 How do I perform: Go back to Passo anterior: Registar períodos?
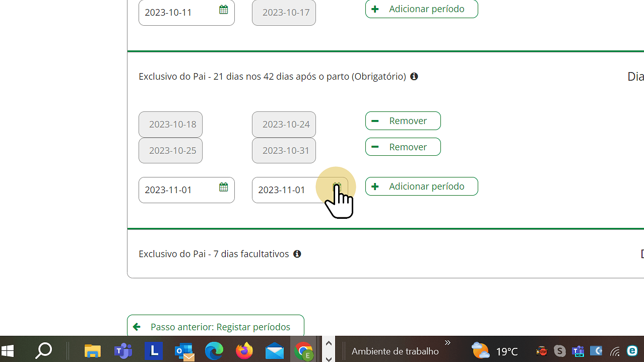(215, 326)
